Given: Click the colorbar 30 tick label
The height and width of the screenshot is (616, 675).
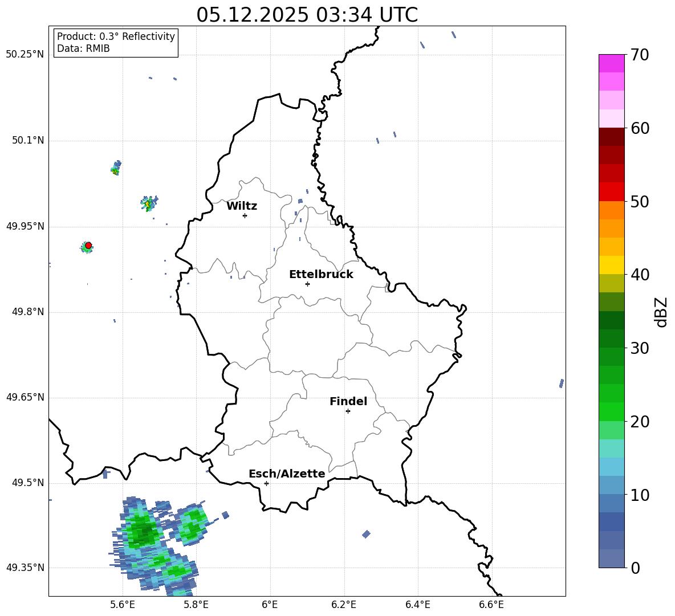Looking at the screenshot, I should (x=640, y=348).
